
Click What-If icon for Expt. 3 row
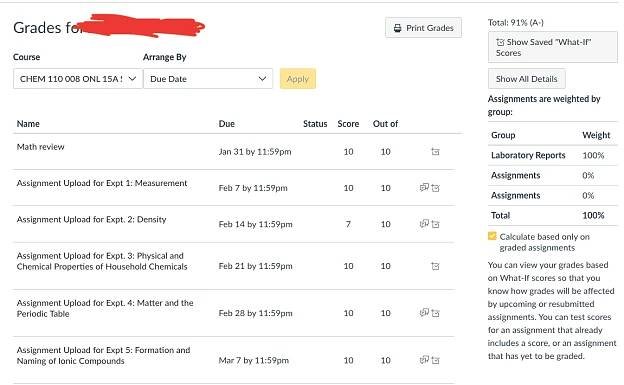click(x=435, y=266)
